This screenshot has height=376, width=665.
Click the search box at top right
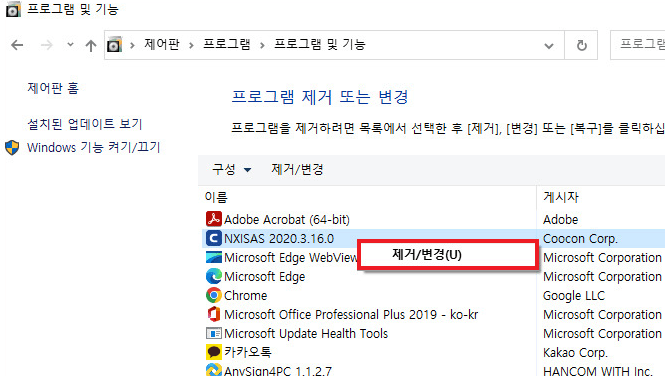(x=638, y=45)
